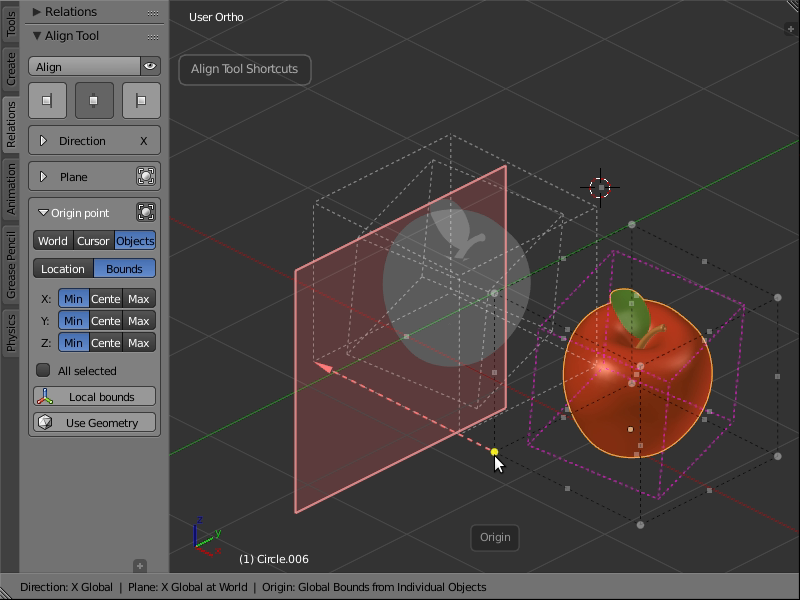Click the Align Tool Shortcuts button
This screenshot has width=800, height=600.
click(244, 69)
